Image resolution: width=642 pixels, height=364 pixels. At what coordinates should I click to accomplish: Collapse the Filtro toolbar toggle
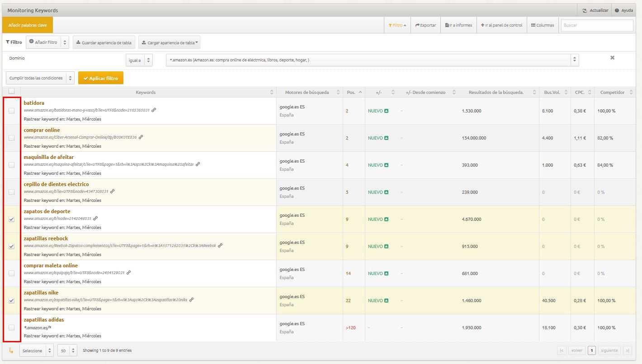pyautogui.click(x=397, y=25)
